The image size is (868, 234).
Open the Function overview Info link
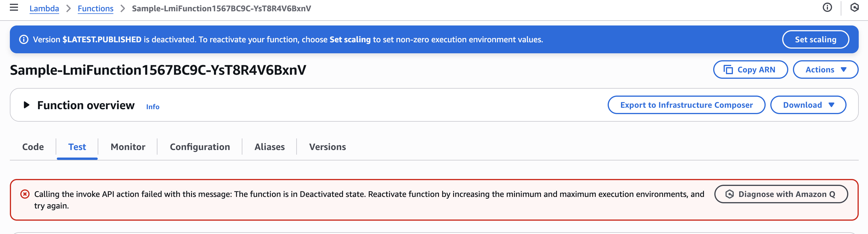click(153, 107)
